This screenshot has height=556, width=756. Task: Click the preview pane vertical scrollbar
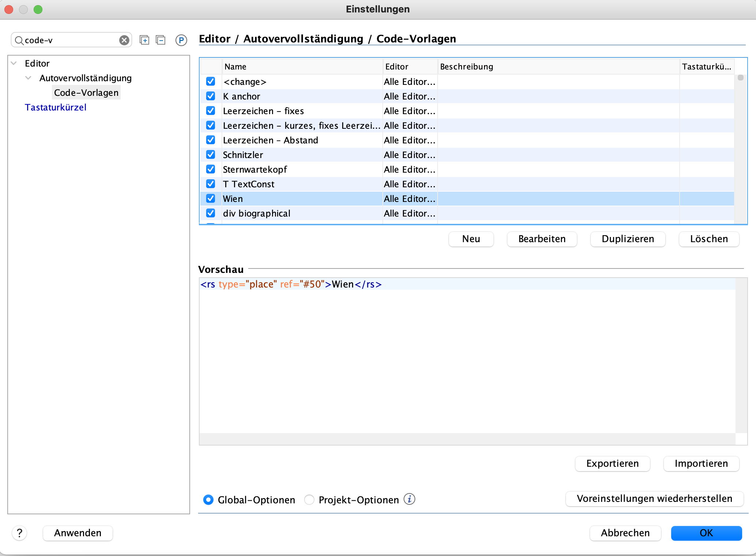pyautogui.click(x=741, y=356)
